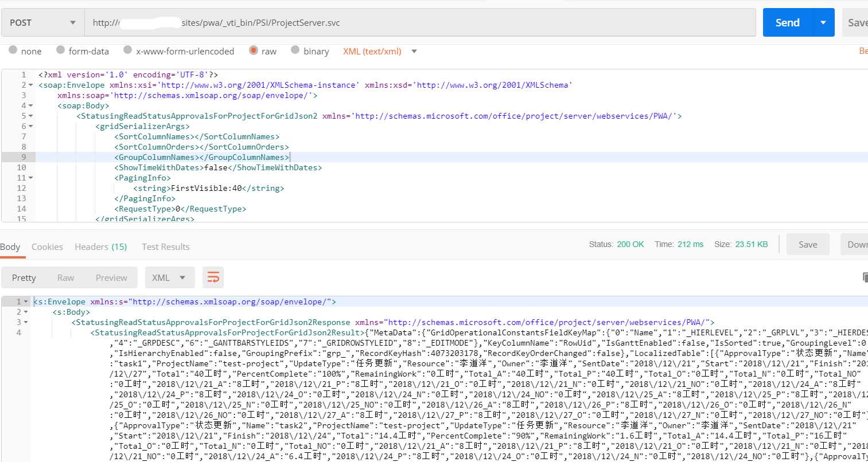Open the Headers (15) tab
This screenshot has width=868, height=462.
tap(101, 246)
